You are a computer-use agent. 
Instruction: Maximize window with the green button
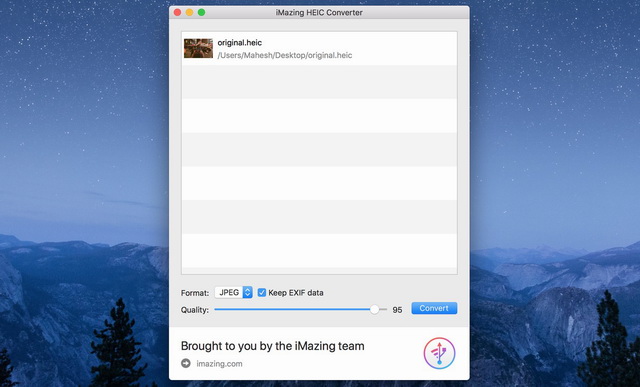pyautogui.click(x=201, y=12)
